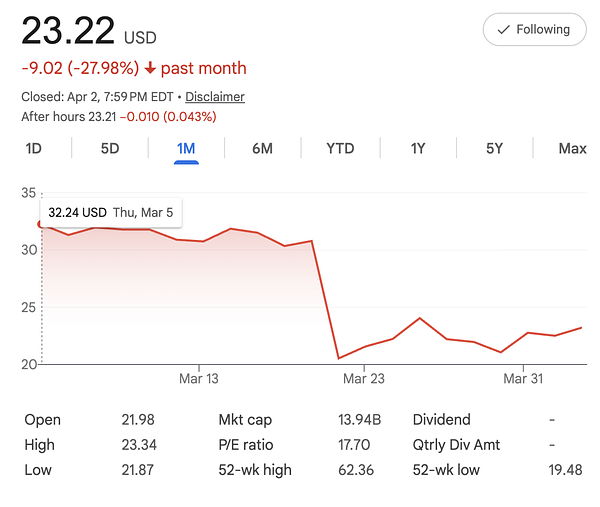
Task: Switch to the 5Y range tab
Action: [494, 148]
